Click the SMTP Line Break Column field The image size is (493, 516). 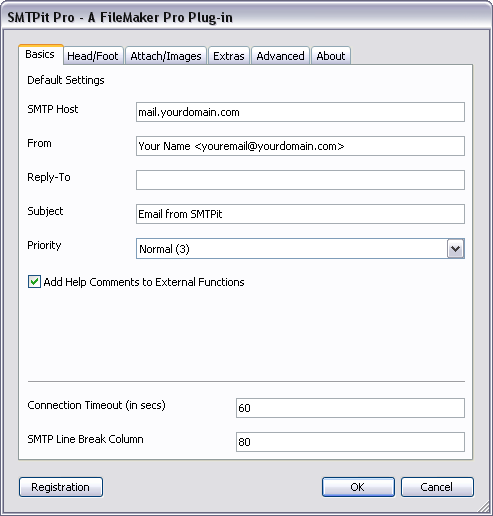click(350, 442)
